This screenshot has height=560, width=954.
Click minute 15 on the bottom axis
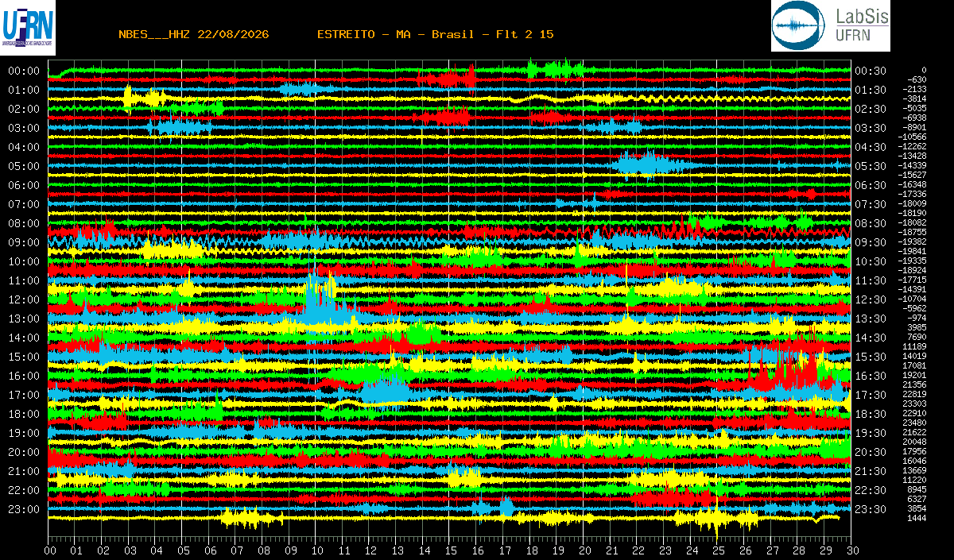tap(450, 551)
